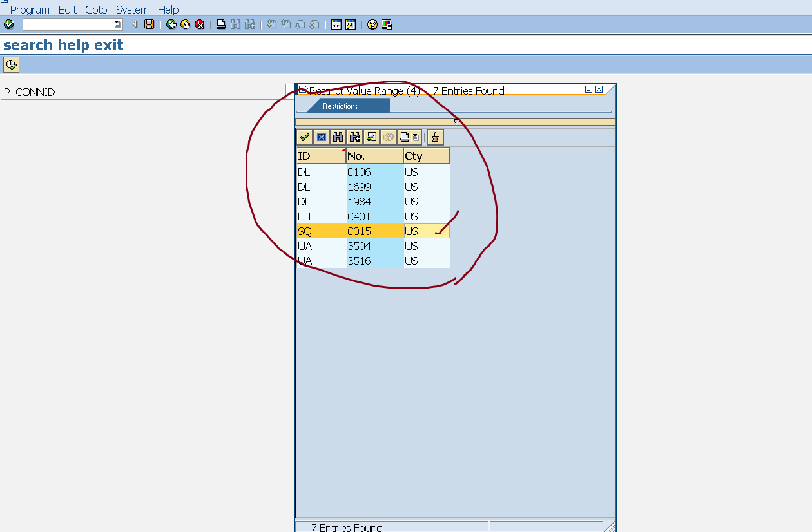Open the Goto menu

point(96,9)
